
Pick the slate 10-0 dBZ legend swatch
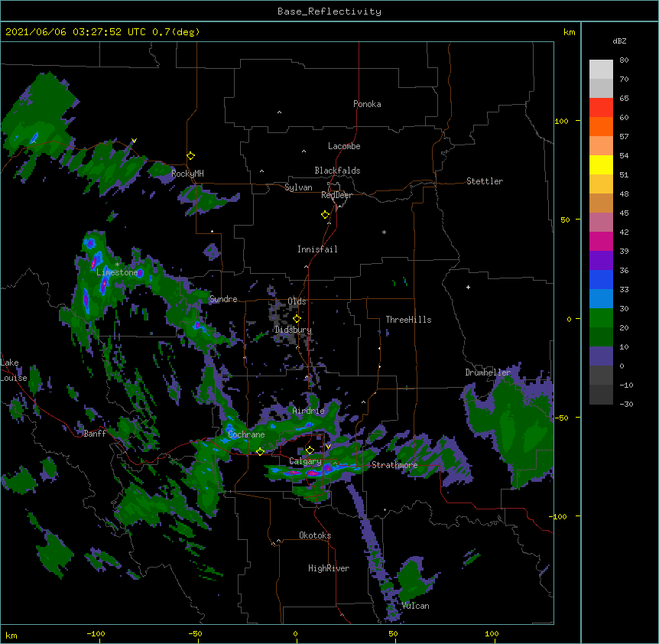point(601,356)
